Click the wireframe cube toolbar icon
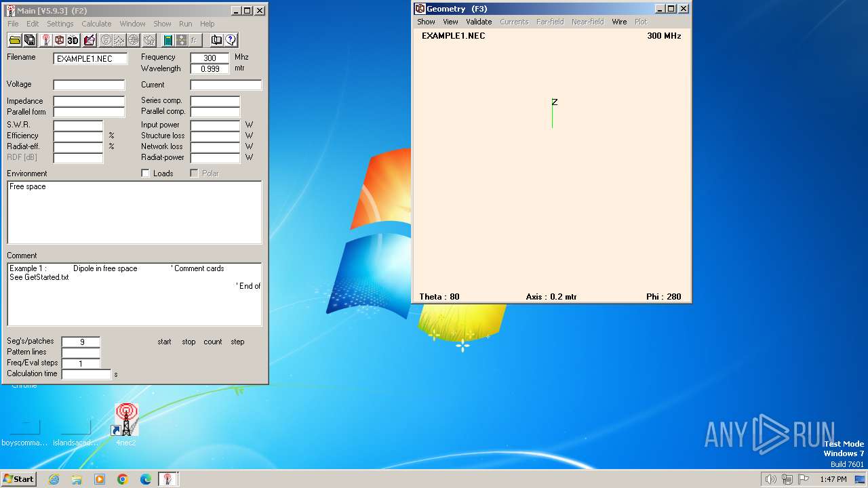 (x=60, y=41)
